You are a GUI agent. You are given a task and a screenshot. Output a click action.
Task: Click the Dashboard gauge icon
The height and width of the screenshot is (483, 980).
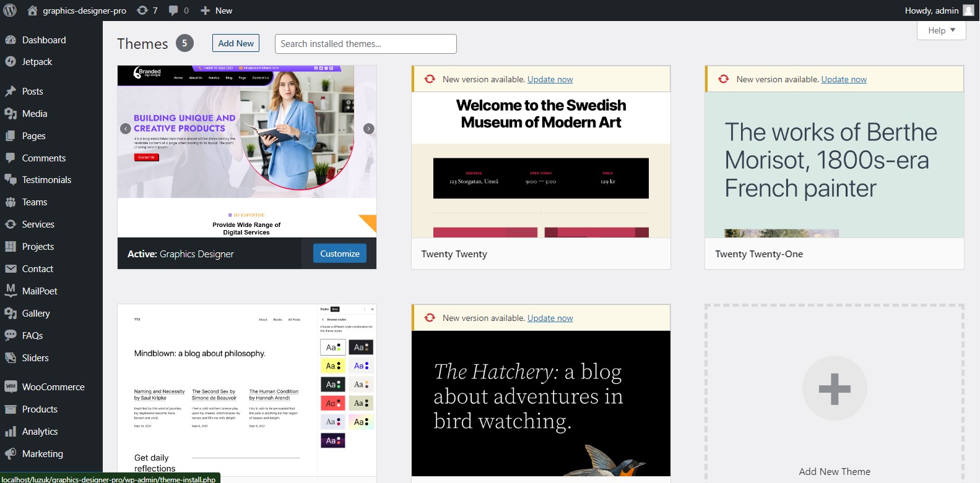pyautogui.click(x=11, y=40)
